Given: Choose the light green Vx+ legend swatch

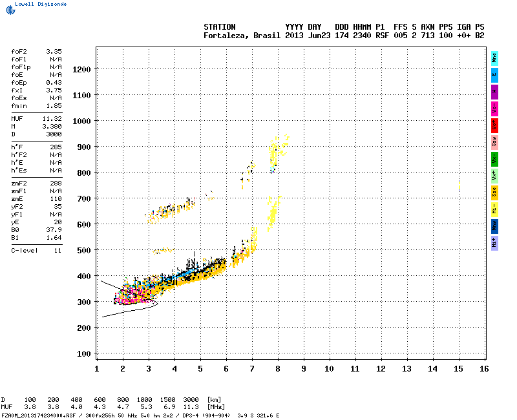Looking at the screenshot, I should coord(494,176).
